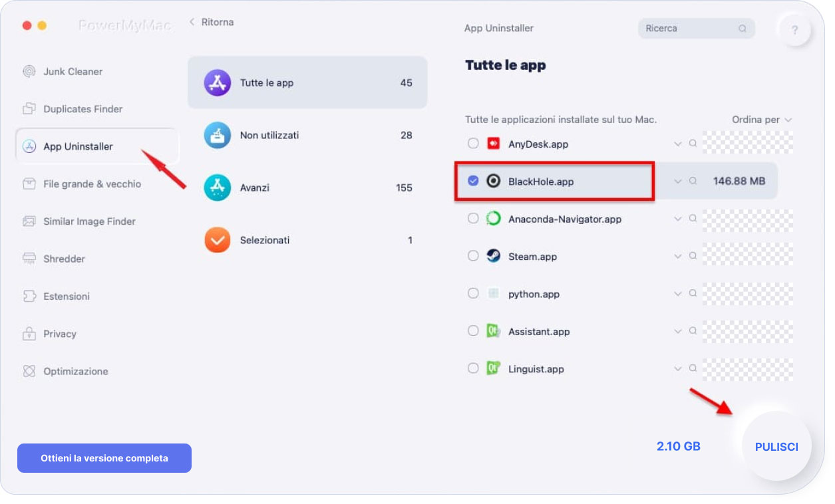Open the Avanzi category

(307, 188)
